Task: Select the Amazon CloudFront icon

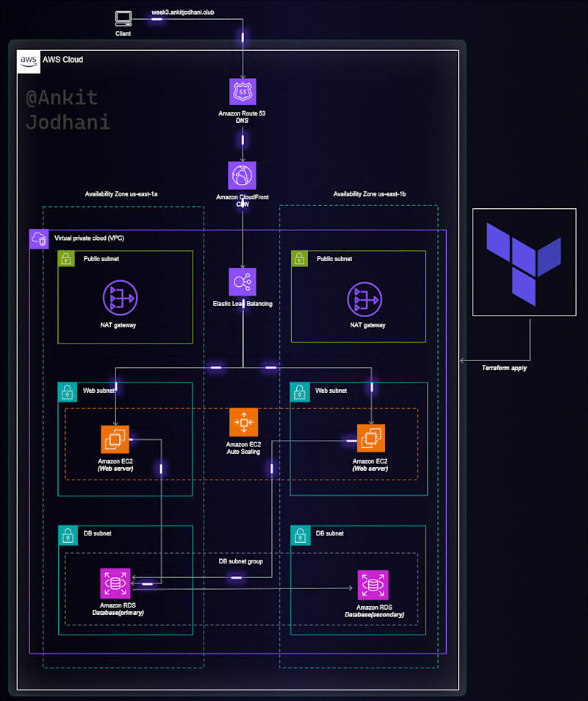Action: click(242, 176)
